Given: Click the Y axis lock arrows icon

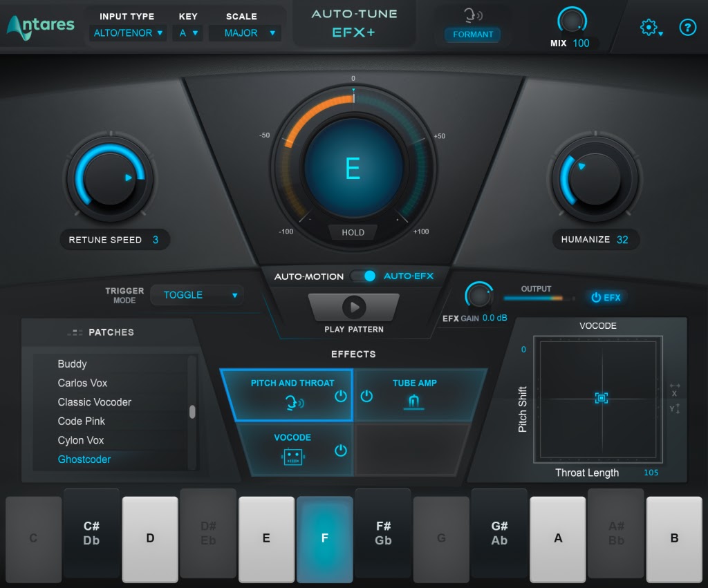Looking at the screenshot, I should tap(675, 408).
